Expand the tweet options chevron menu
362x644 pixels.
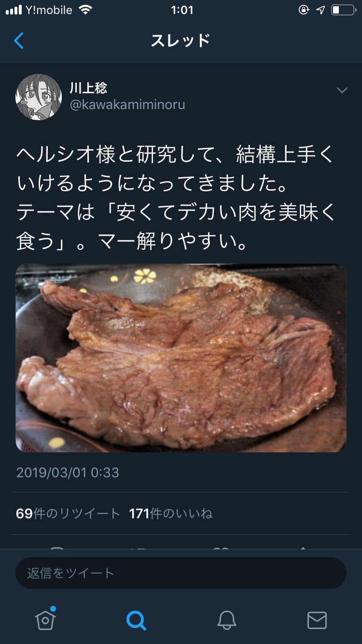(342, 90)
